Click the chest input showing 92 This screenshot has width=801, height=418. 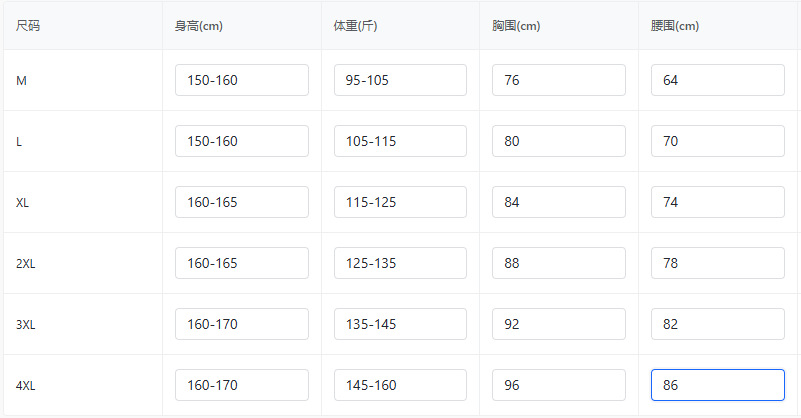click(558, 324)
